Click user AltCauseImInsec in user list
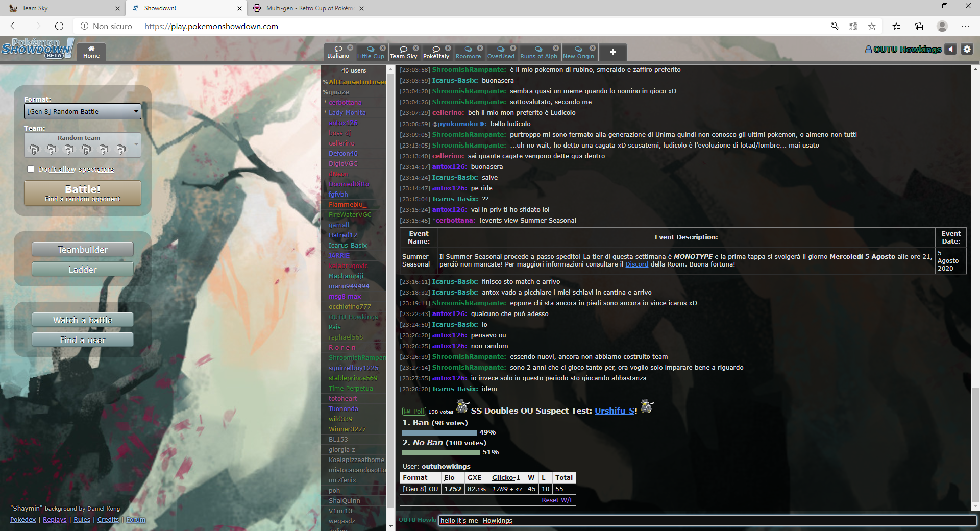This screenshot has height=531, width=980. pyautogui.click(x=357, y=82)
